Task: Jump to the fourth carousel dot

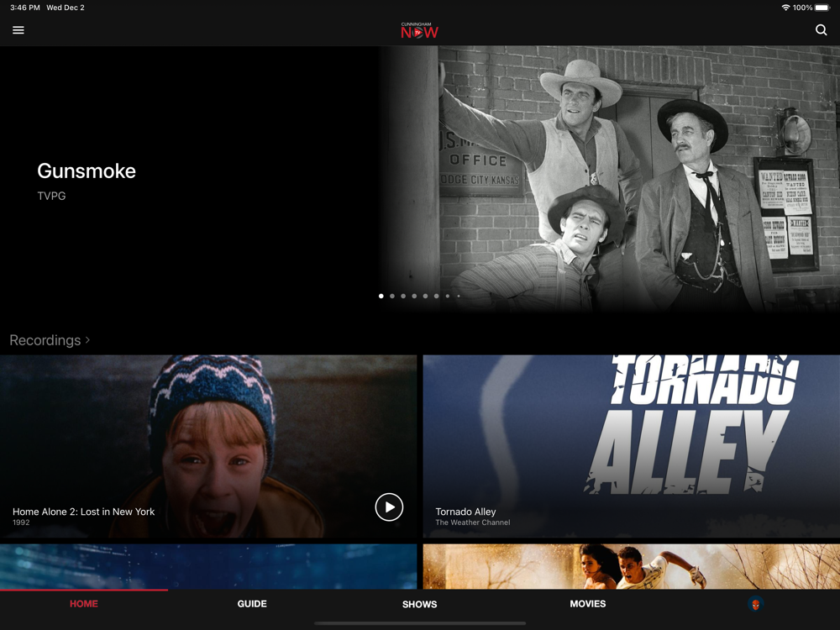Action: (x=414, y=296)
